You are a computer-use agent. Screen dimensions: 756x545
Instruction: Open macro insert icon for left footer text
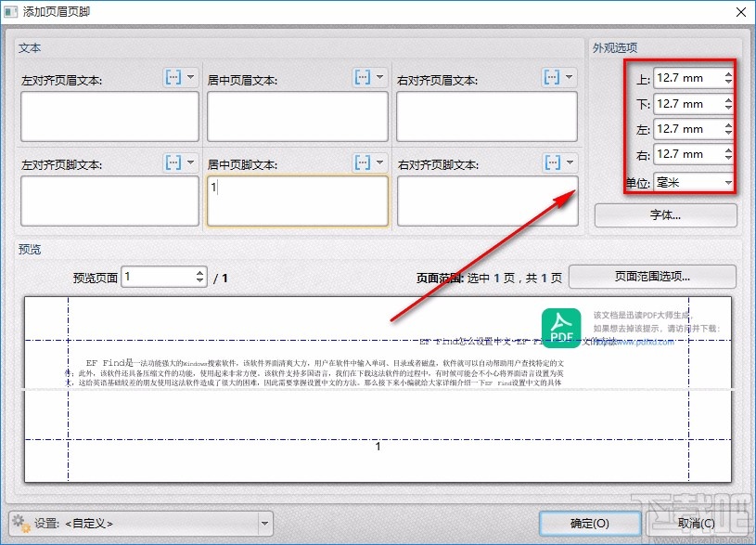pyautogui.click(x=173, y=162)
